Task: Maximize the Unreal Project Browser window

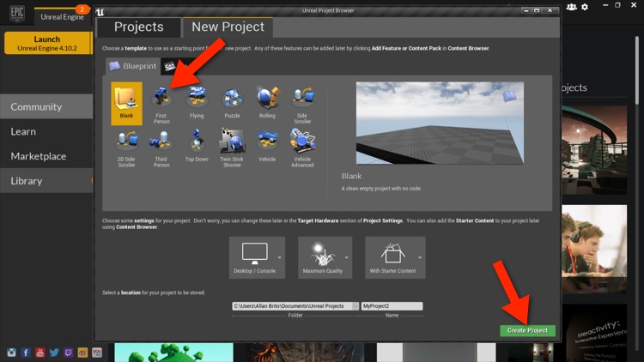Action: (537, 10)
